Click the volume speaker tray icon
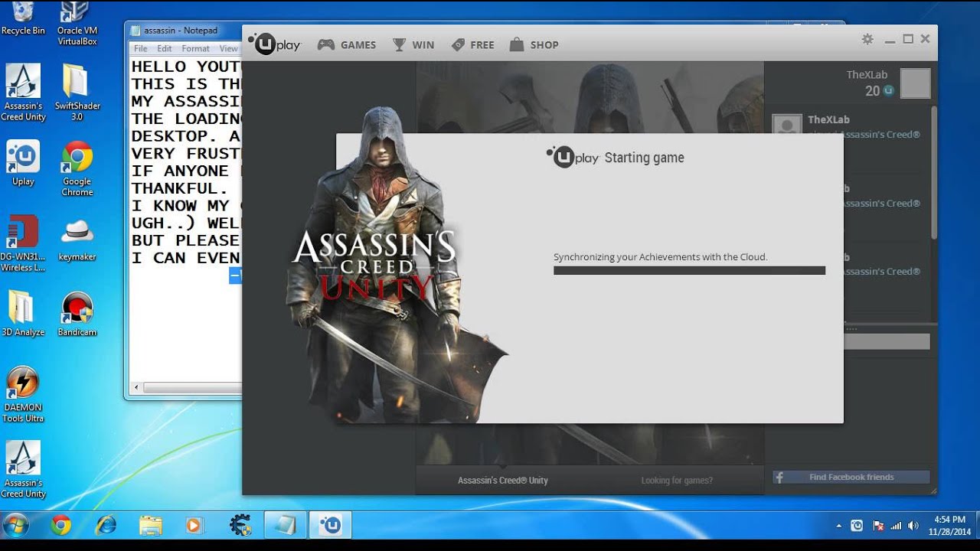Screen dimensions: 980x551 click(x=913, y=526)
